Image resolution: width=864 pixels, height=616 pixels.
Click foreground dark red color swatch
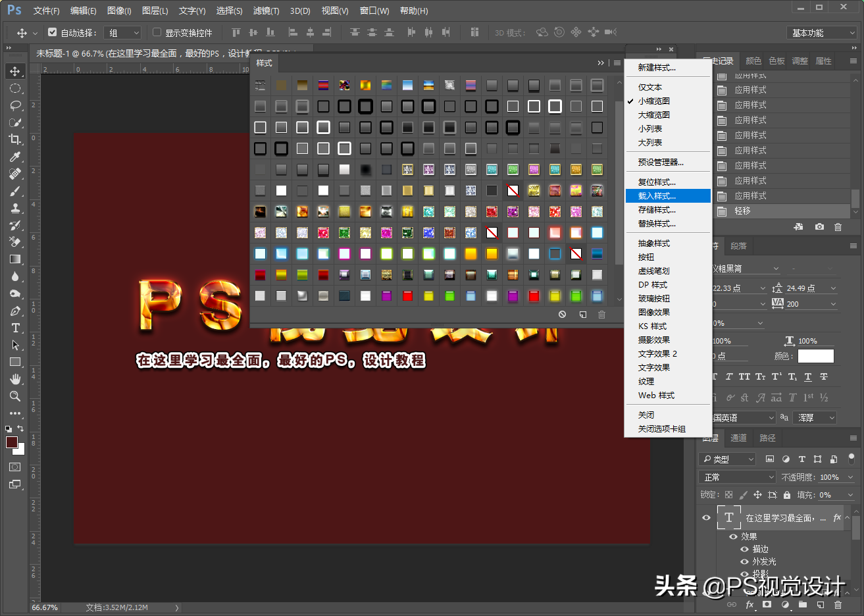tap(11, 442)
